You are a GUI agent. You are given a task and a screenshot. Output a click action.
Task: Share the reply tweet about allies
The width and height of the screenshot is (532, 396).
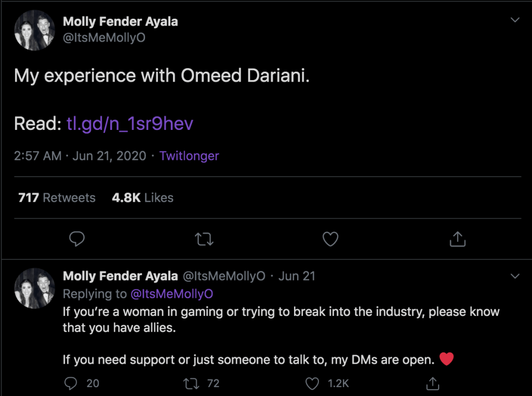(x=432, y=384)
